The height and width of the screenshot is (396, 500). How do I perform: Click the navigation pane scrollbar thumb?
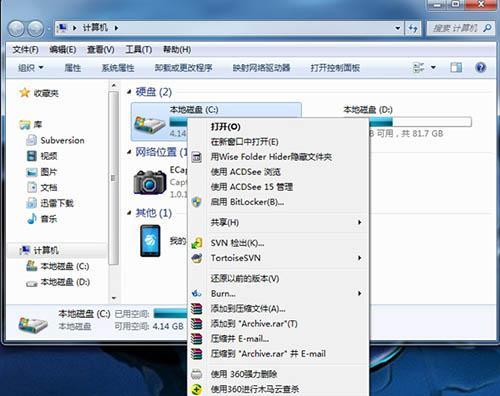click(x=114, y=178)
